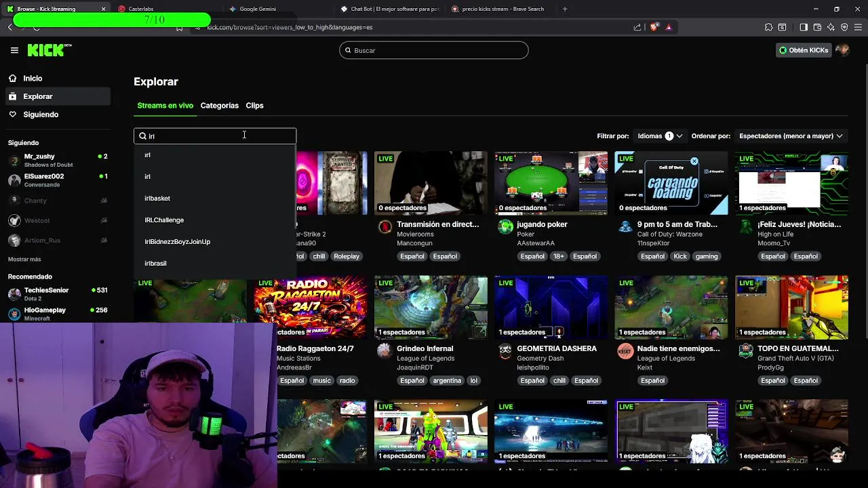Click AAstewarAA's channel avatar
This screenshot has width=868, height=488.
pyautogui.click(x=505, y=226)
